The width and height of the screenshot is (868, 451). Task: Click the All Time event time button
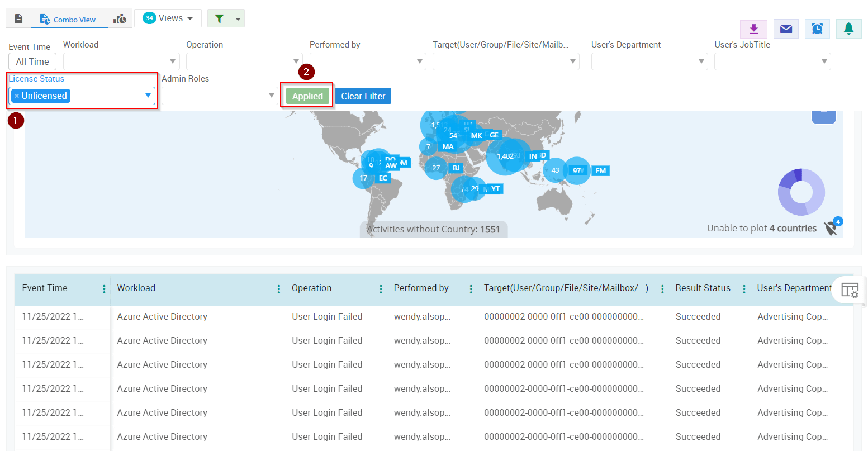(x=32, y=61)
